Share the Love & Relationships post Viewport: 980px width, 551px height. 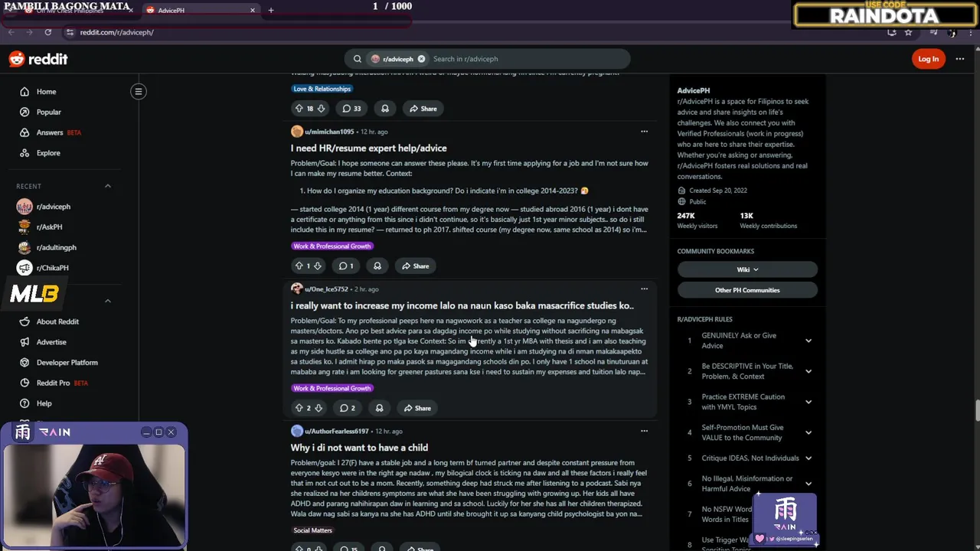[x=423, y=109]
